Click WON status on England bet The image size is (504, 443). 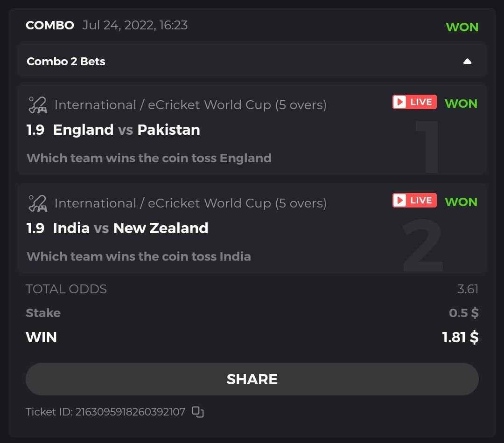tap(461, 104)
